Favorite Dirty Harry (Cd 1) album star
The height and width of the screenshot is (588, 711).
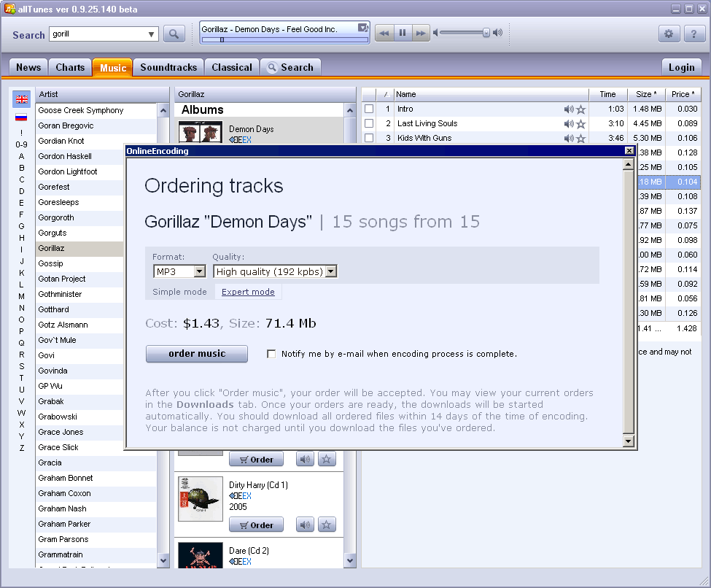pyautogui.click(x=327, y=525)
